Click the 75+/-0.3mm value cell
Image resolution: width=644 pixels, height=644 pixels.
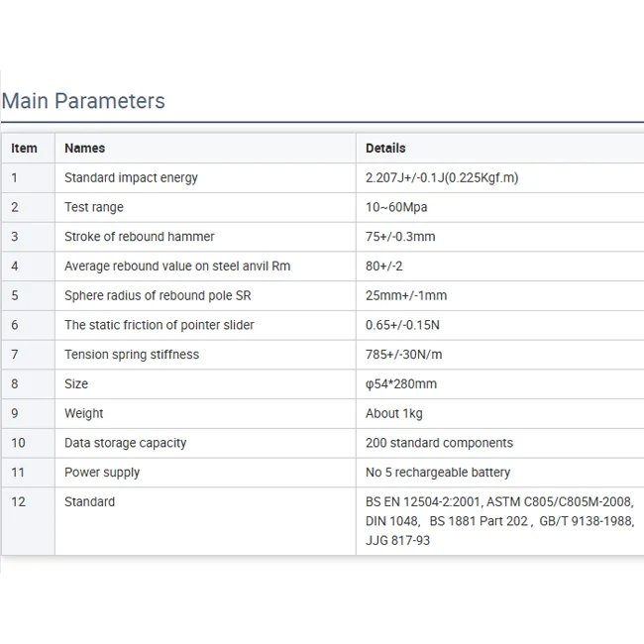click(x=400, y=237)
